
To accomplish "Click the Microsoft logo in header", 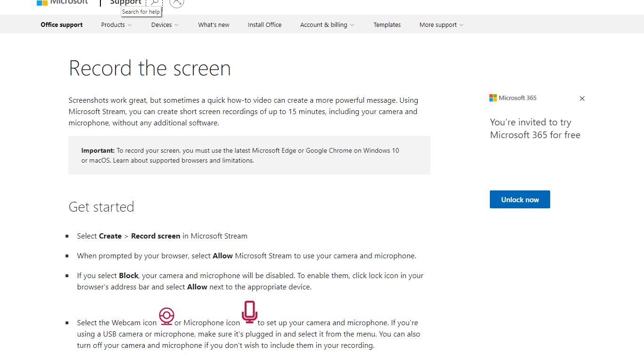I will click(x=62, y=2).
